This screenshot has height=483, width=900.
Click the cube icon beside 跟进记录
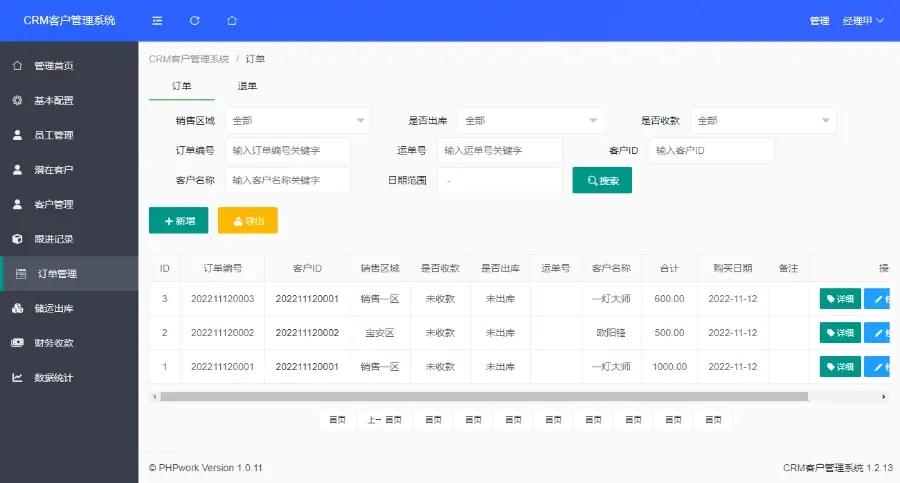17,239
